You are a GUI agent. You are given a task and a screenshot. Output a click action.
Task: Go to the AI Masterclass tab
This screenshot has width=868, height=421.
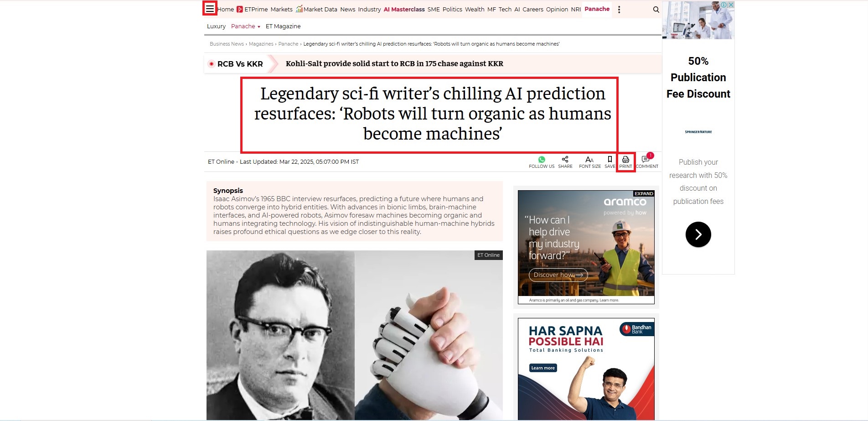tap(404, 10)
